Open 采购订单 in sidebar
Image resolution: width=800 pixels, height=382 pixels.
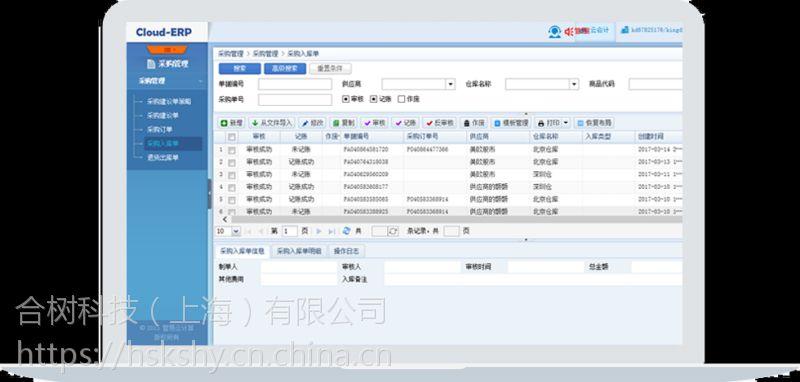pyautogui.click(x=160, y=130)
